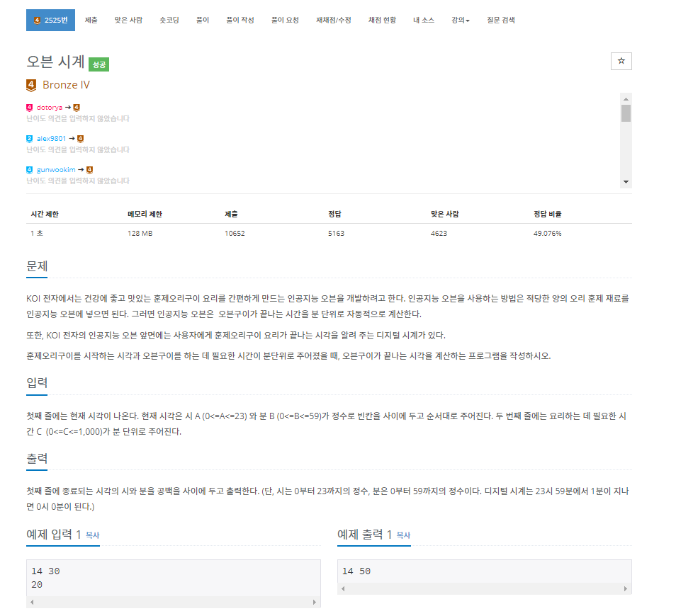Image resolution: width=676 pixels, height=616 pixels.
Task: Click the example input scroll right arrow
Action: point(315,603)
